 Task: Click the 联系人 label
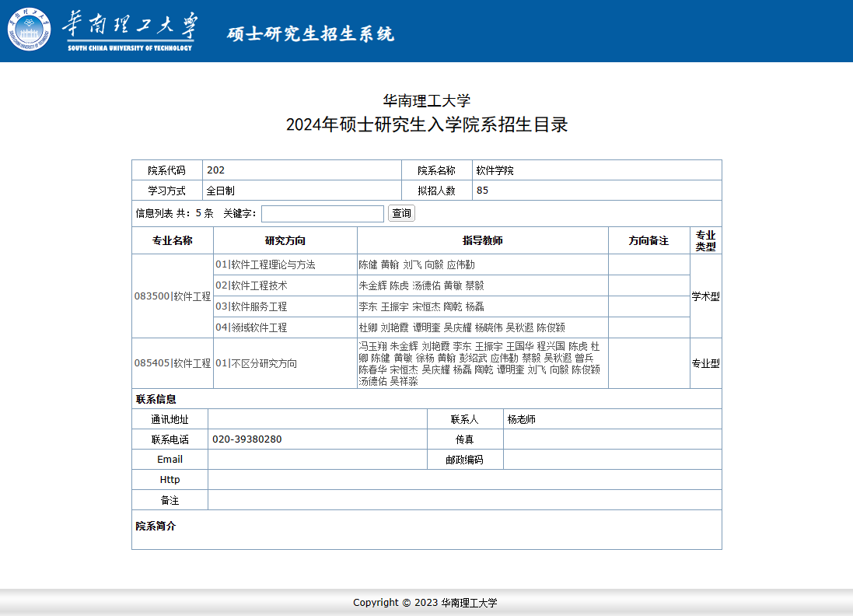[x=464, y=419]
